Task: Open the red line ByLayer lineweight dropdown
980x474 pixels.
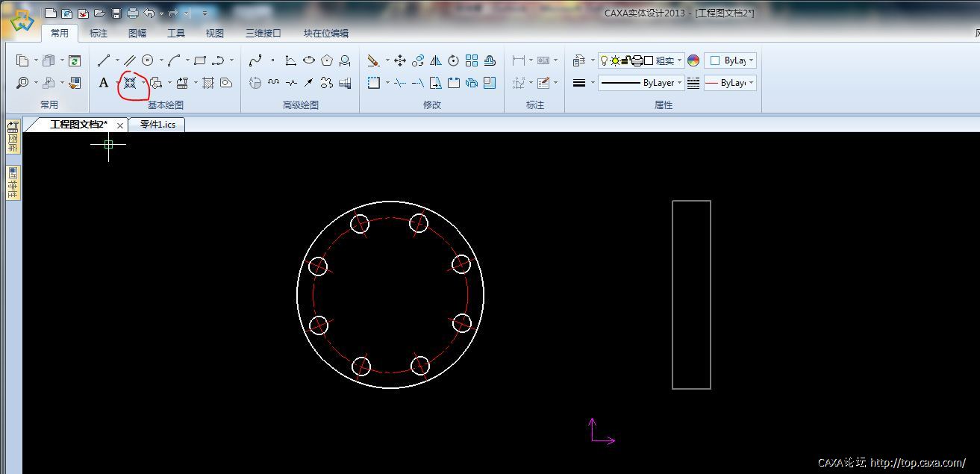Action: (x=750, y=83)
